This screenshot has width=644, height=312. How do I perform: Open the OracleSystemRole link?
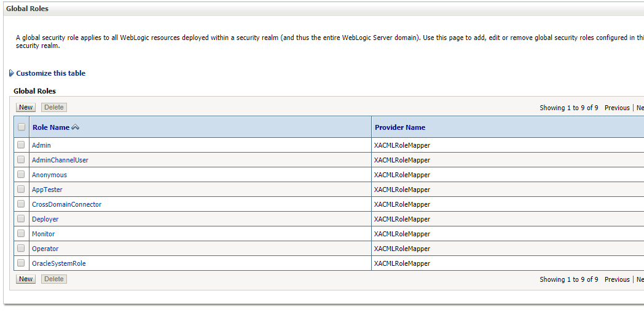click(59, 263)
